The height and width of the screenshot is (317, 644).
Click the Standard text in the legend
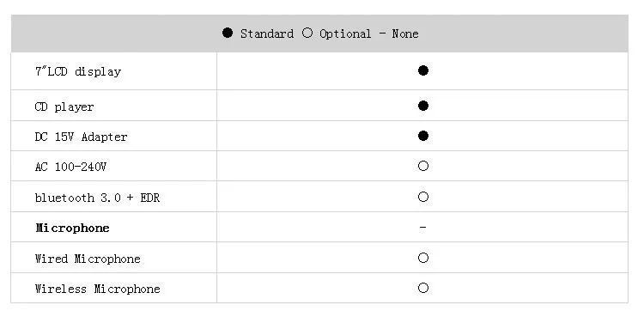click(x=267, y=34)
